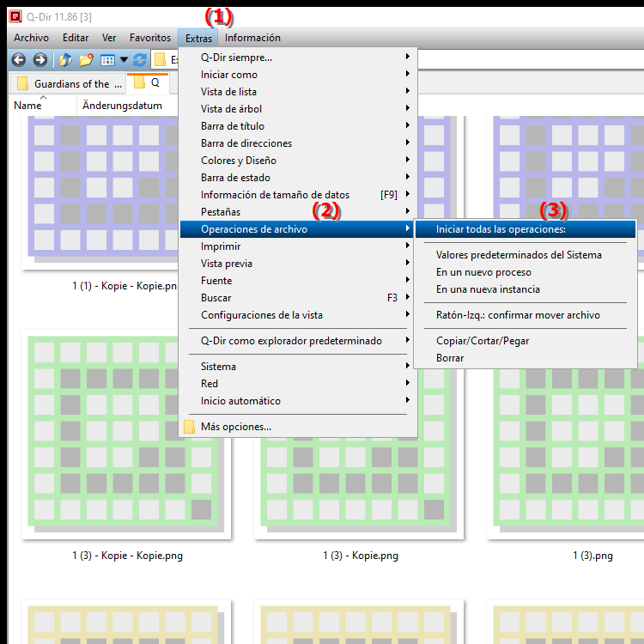This screenshot has width=644, height=644.
Task: Enable Ratón-Izq.: confirmar mover archivo
Action: pos(517,315)
